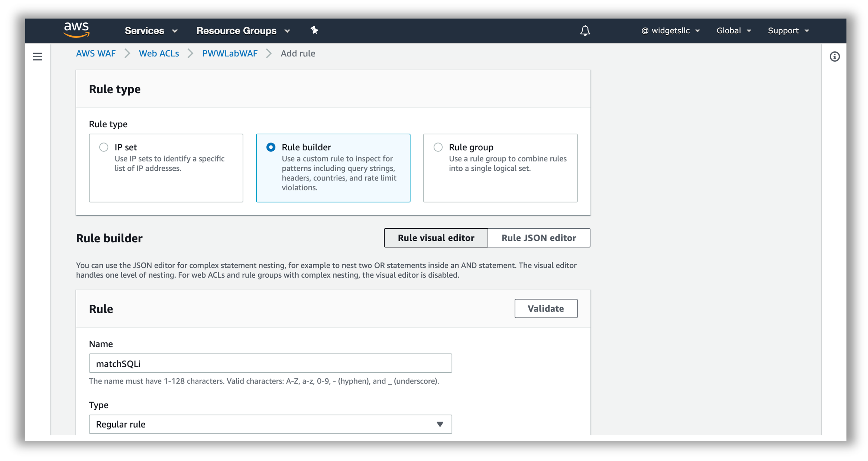The height and width of the screenshot is (461, 868).
Task: Click the Validate button
Action: 546,308
